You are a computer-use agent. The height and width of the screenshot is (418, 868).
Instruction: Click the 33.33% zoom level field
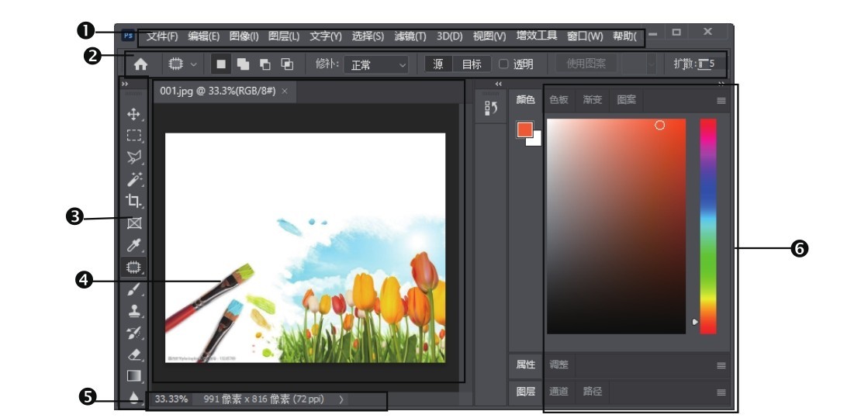(171, 399)
